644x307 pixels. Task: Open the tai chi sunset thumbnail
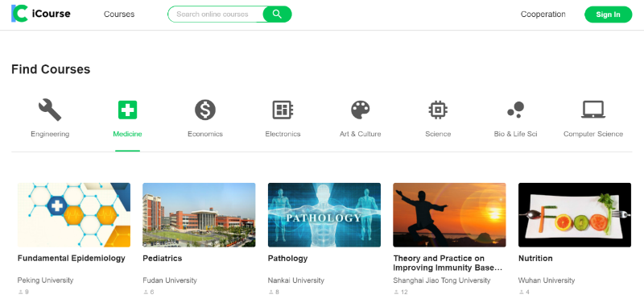[450, 215]
